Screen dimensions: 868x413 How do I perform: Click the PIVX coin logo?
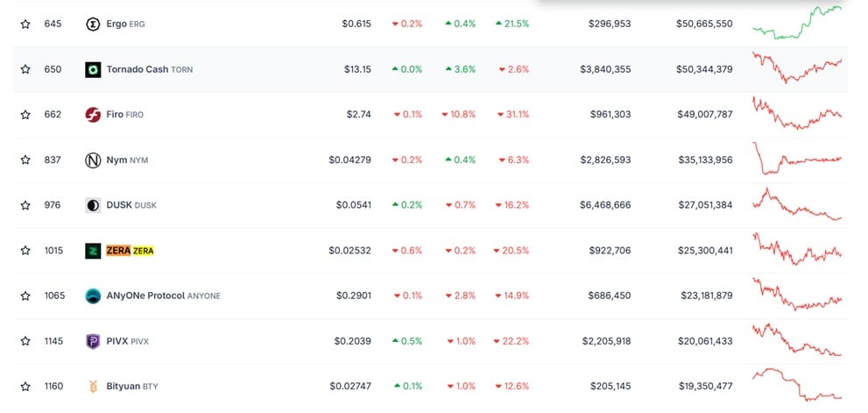pyautogui.click(x=93, y=341)
